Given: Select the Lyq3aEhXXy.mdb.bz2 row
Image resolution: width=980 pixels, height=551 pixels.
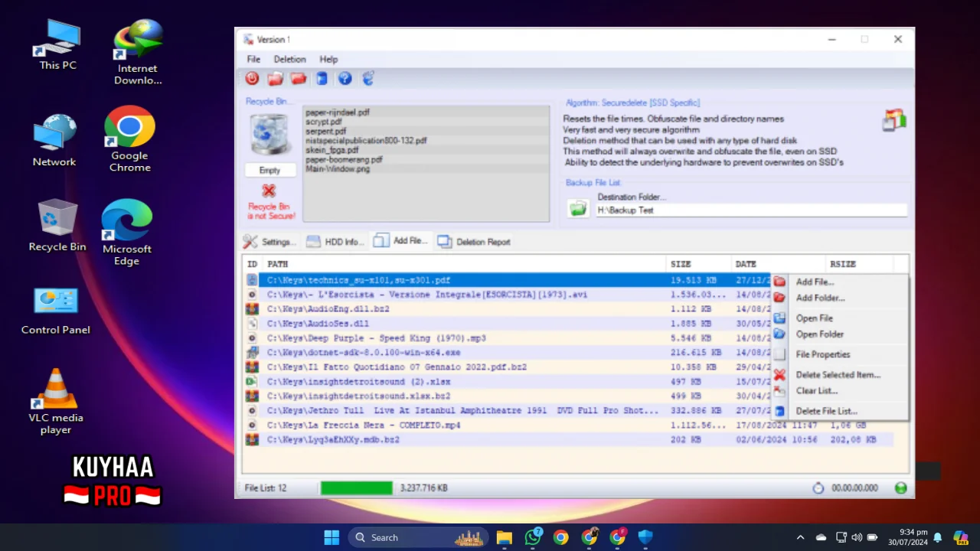Looking at the screenshot, I should 567,440.
